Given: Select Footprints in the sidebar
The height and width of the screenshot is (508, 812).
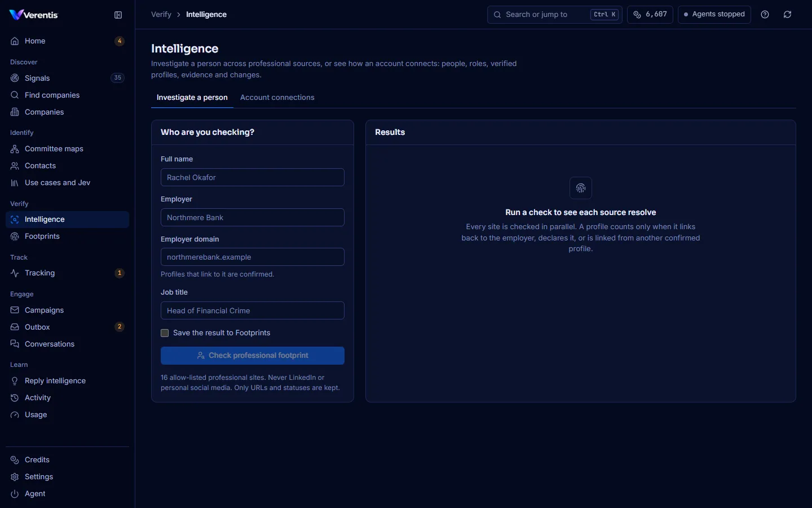Looking at the screenshot, I should pyautogui.click(x=67, y=236).
